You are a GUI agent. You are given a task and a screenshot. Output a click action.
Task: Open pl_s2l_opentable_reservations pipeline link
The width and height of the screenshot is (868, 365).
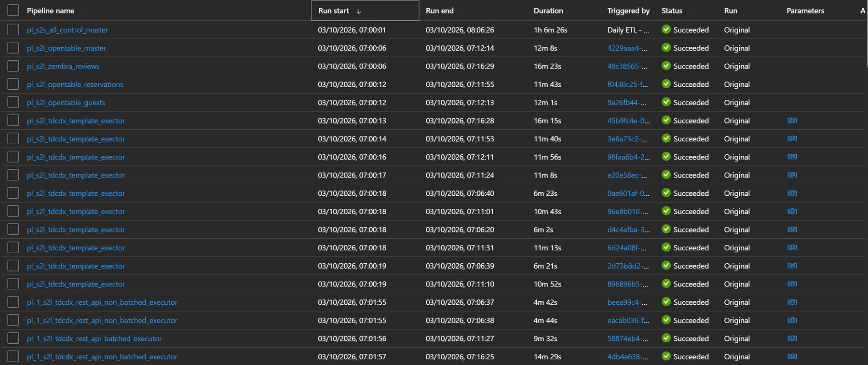[75, 84]
